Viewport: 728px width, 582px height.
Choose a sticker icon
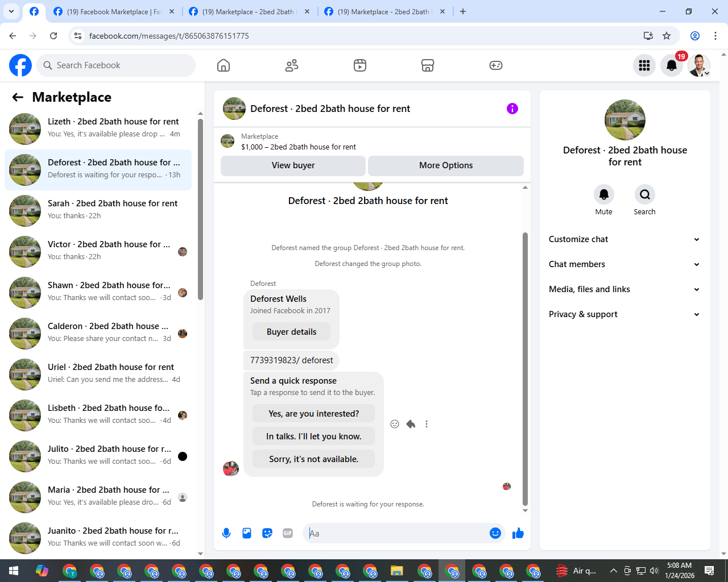pos(267,533)
